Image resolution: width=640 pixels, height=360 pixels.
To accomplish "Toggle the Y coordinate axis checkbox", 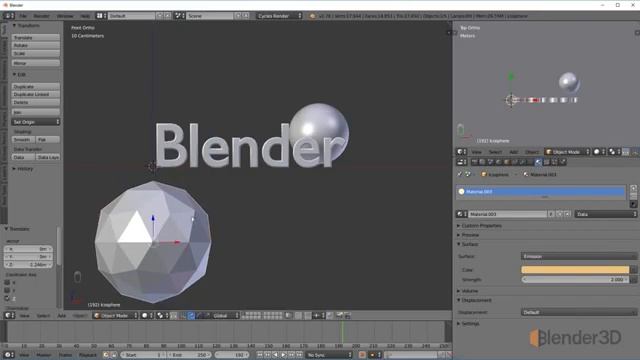I will tap(7, 290).
